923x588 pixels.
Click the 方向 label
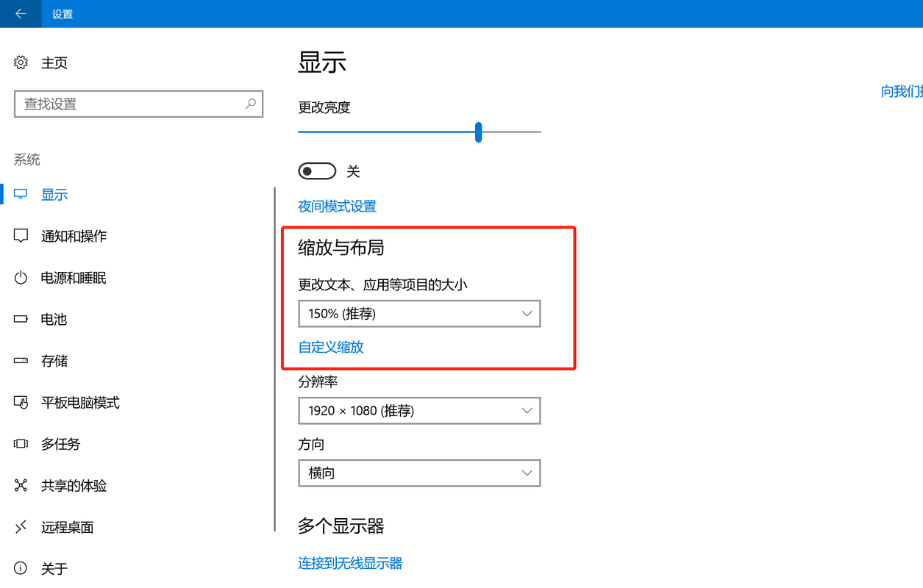[311, 445]
